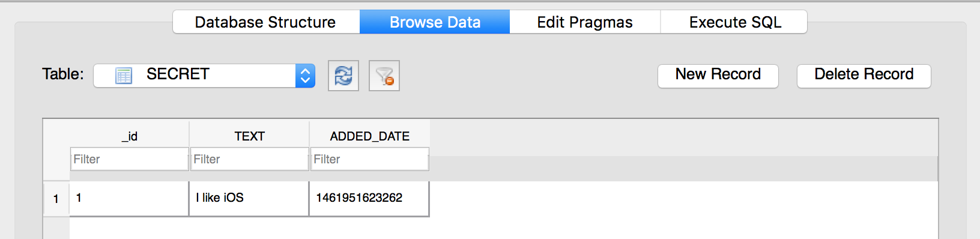
Task: Focus the ADDED_DATE filter field
Action: coord(369,159)
